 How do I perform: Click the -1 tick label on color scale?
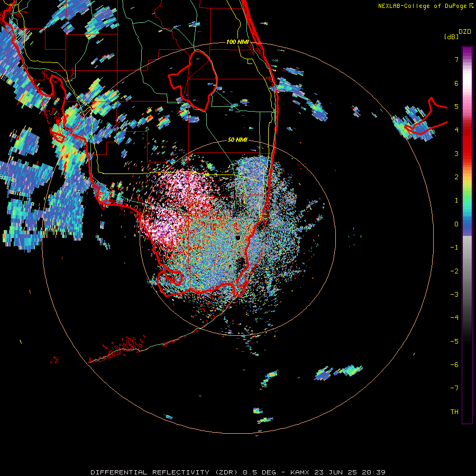[454, 248]
